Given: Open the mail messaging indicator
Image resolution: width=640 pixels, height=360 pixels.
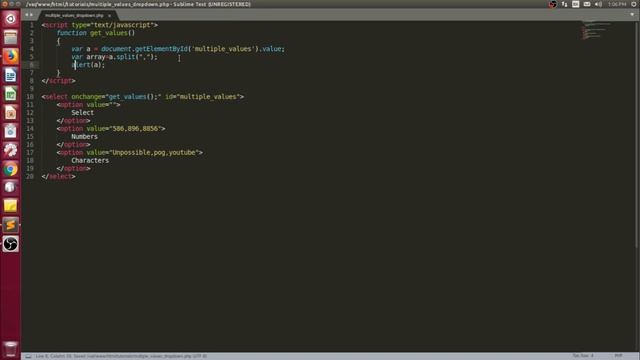Looking at the screenshot, I should click(x=587, y=4).
